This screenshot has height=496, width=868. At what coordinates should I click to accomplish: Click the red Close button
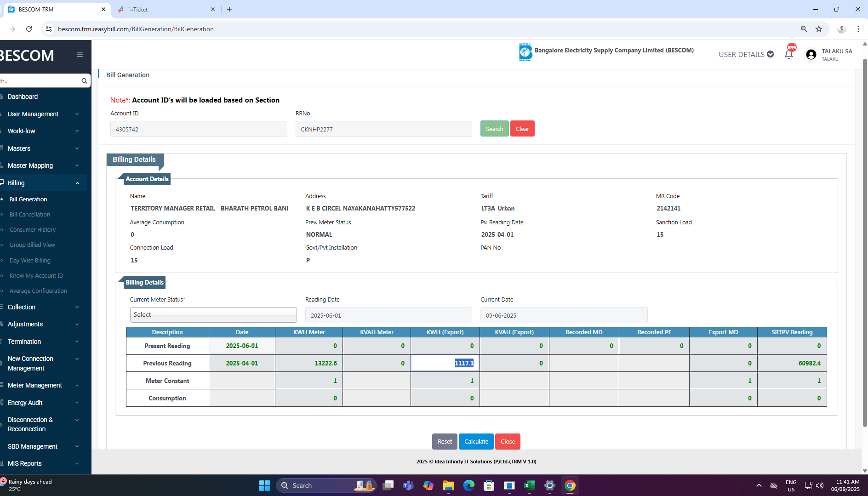[x=508, y=441]
